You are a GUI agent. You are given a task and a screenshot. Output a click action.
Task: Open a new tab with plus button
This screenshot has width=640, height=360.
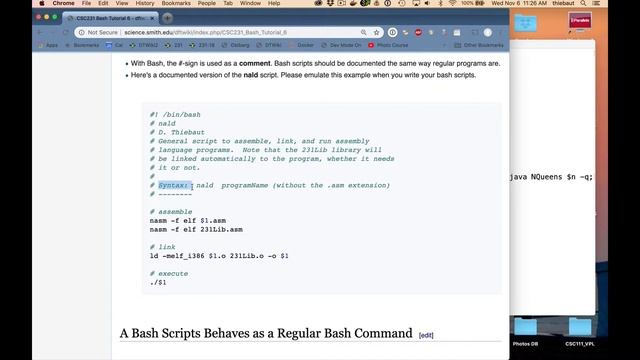167,18
